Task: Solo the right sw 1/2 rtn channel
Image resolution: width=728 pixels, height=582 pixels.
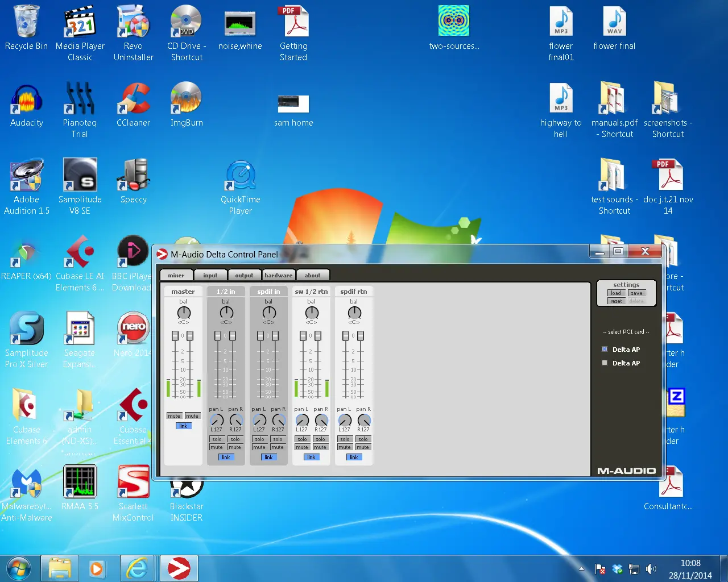Action: coord(320,439)
